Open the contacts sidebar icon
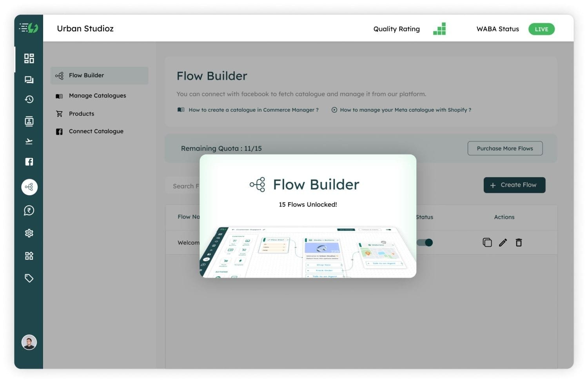 click(29, 121)
